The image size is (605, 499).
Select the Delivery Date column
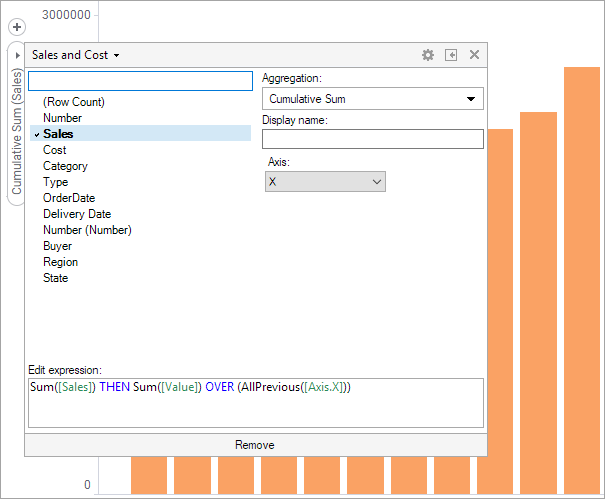tap(77, 214)
